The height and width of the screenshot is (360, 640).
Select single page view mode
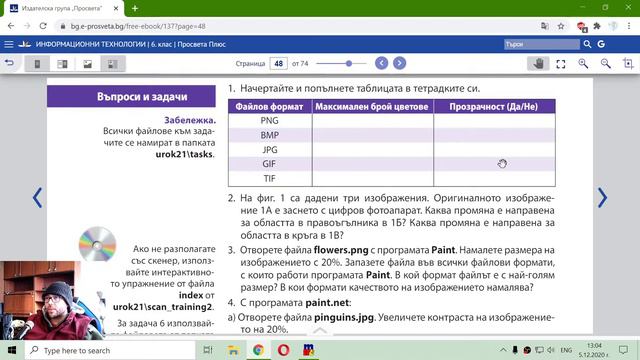pos(37,64)
